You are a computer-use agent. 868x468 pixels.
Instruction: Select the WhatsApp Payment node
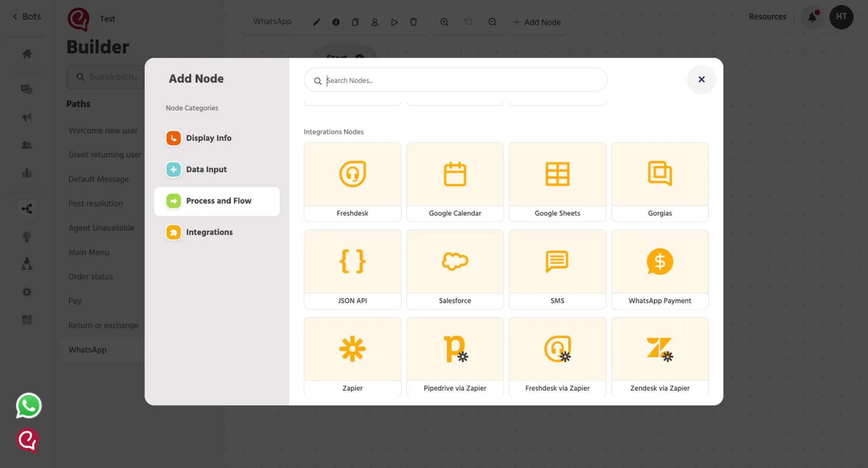(x=660, y=269)
